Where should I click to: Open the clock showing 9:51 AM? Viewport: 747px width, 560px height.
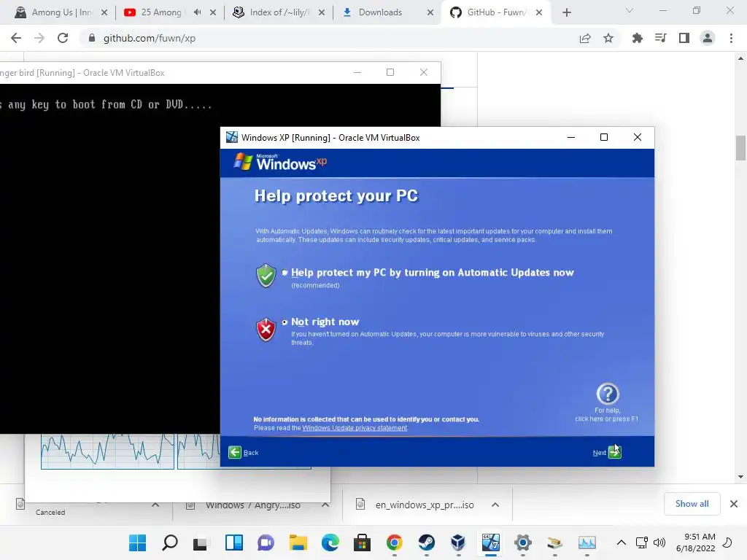[695, 542]
